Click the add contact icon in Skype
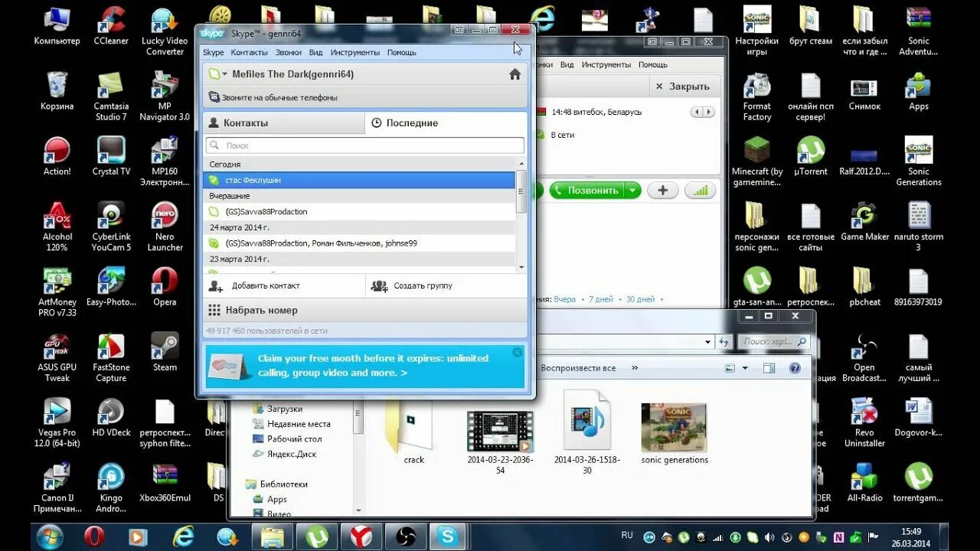980x551 pixels. pos(216,285)
